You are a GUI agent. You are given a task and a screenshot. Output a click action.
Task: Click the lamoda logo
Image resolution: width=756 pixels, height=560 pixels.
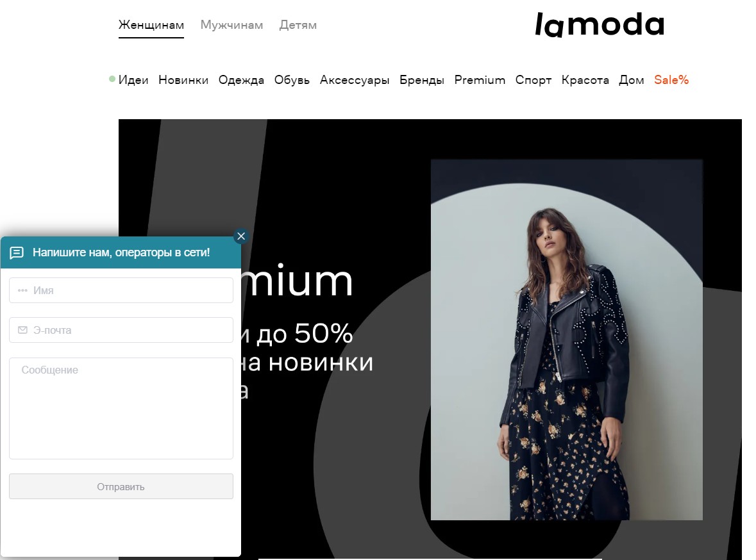point(600,24)
